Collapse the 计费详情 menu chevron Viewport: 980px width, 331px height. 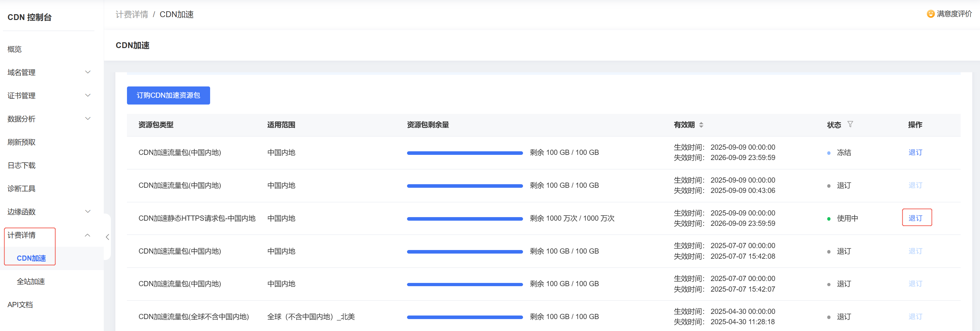(88, 235)
